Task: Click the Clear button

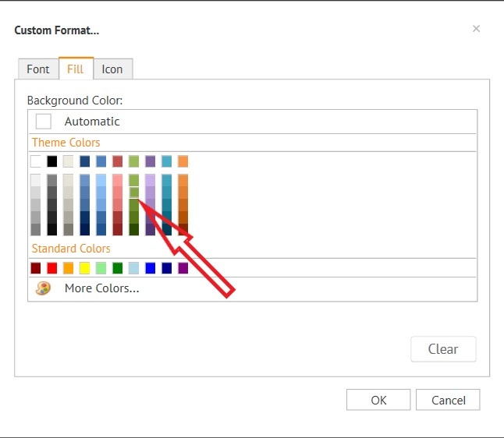Action: [443, 349]
